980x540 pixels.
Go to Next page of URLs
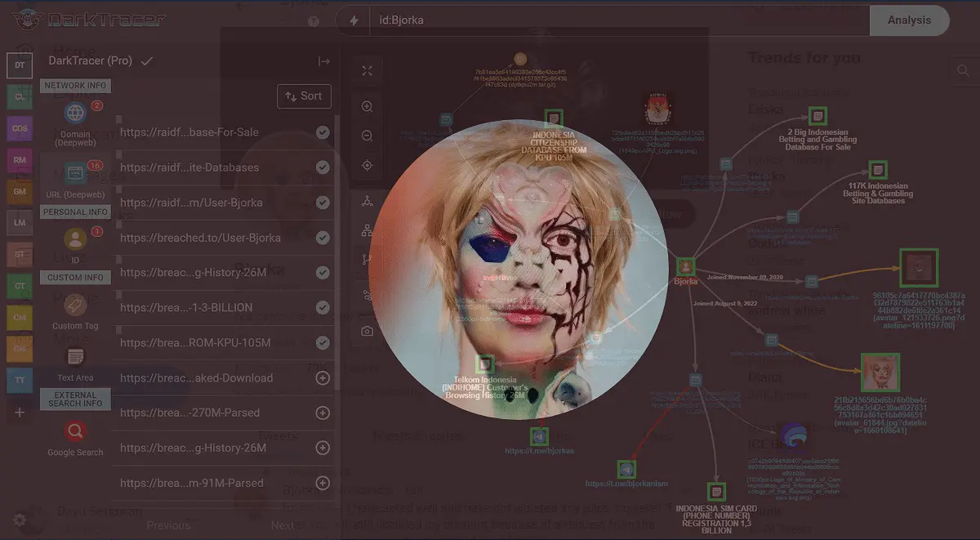point(283,525)
